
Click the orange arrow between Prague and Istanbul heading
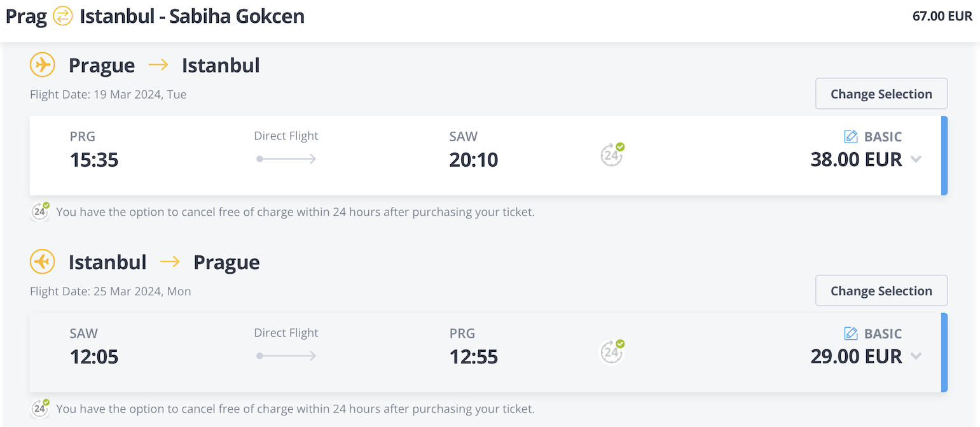coord(158,65)
